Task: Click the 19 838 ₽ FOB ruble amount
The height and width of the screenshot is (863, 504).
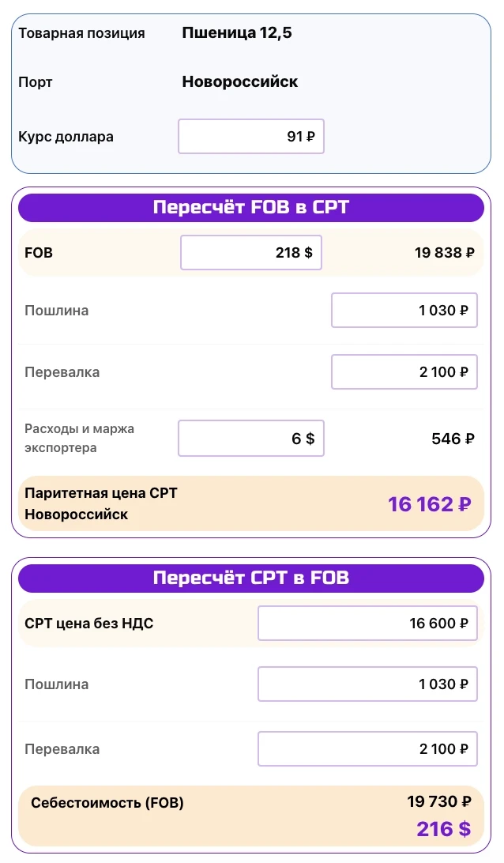Action: 444,253
